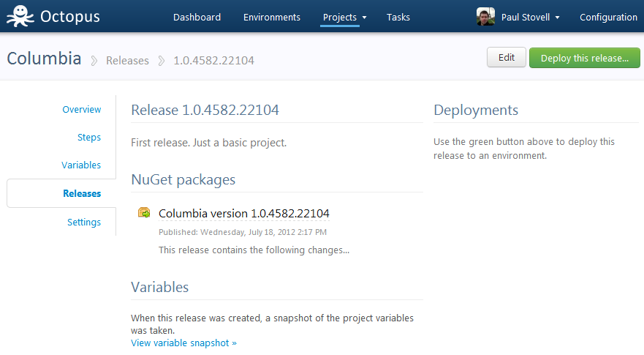Select the Releases sidebar tab

[x=82, y=193]
